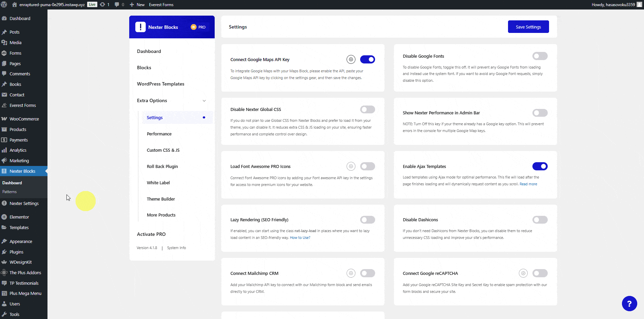
Task: Open the Performance submenu item
Action: point(159,134)
